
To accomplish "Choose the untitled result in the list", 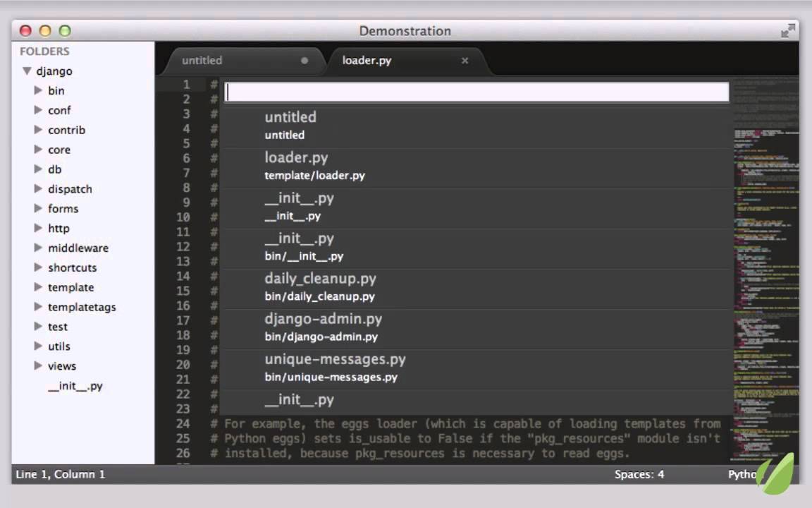I will click(x=477, y=126).
